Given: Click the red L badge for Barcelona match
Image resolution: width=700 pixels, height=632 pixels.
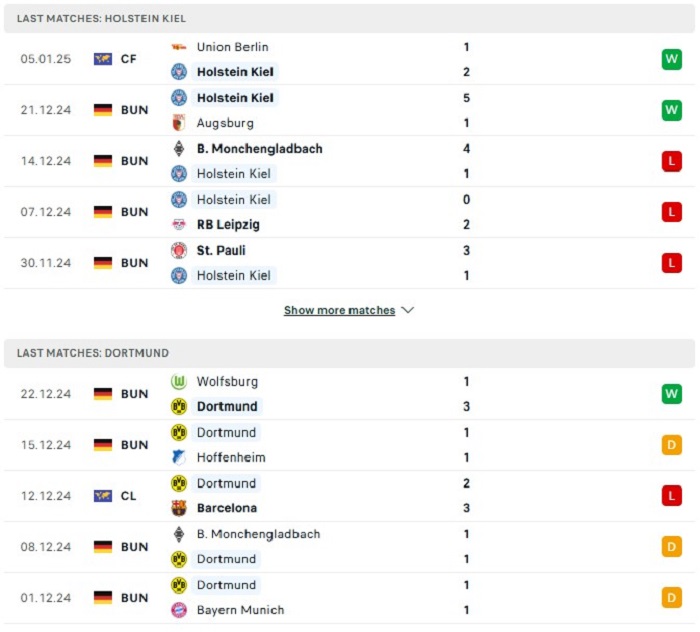Looking at the screenshot, I should point(671,496).
